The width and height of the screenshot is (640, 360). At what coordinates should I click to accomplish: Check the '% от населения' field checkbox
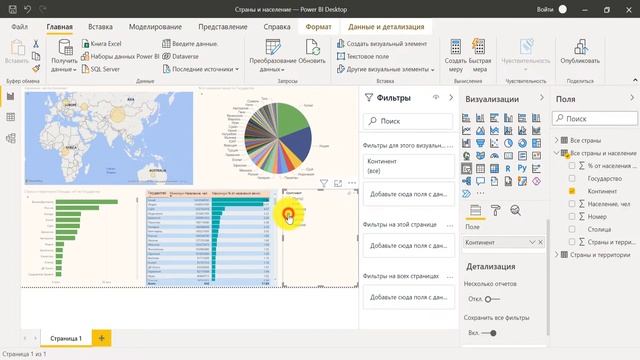(x=572, y=166)
